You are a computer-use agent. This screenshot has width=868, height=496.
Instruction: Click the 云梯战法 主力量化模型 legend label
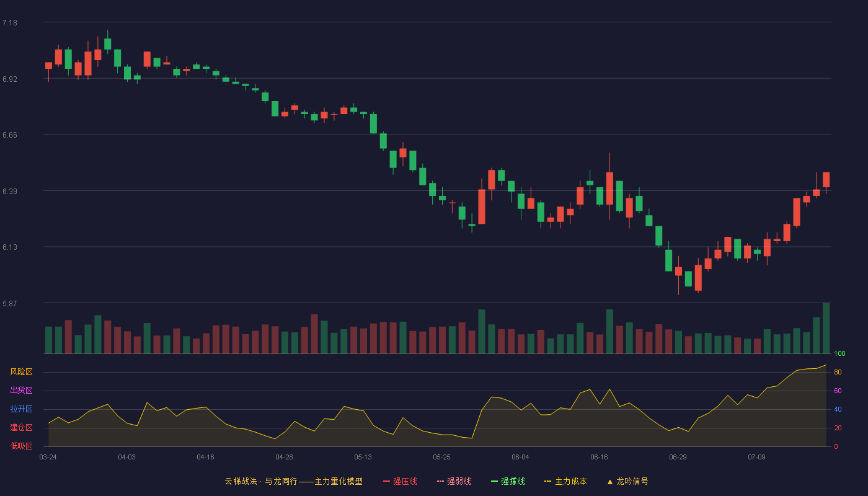pyautogui.click(x=294, y=481)
